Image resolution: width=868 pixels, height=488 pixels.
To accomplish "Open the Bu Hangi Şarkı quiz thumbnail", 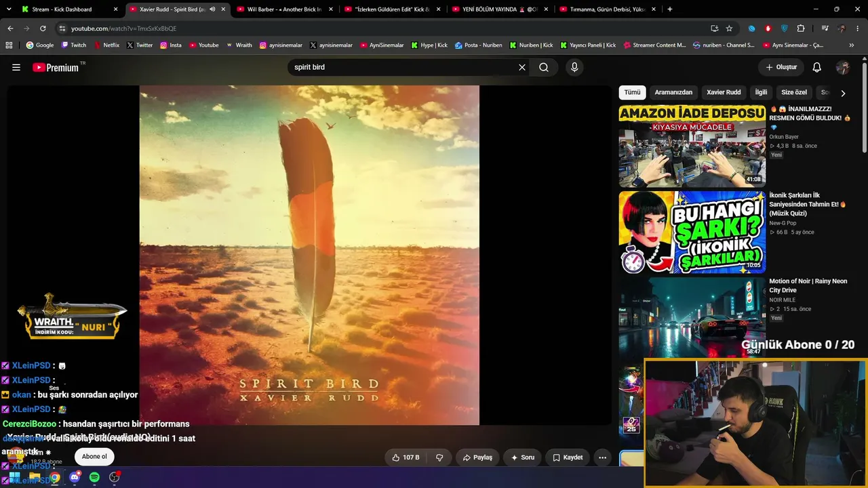I will click(x=692, y=232).
